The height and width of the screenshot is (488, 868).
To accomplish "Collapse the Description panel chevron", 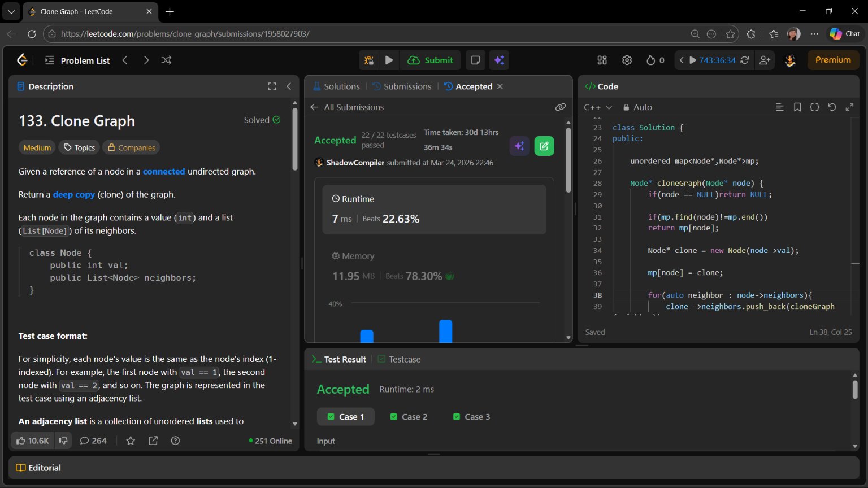I will click(289, 86).
